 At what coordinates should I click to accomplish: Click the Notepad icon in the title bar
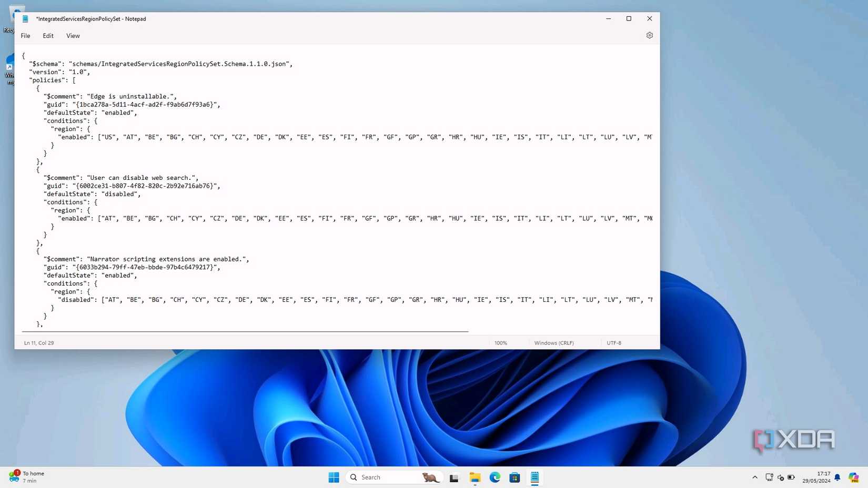25,19
